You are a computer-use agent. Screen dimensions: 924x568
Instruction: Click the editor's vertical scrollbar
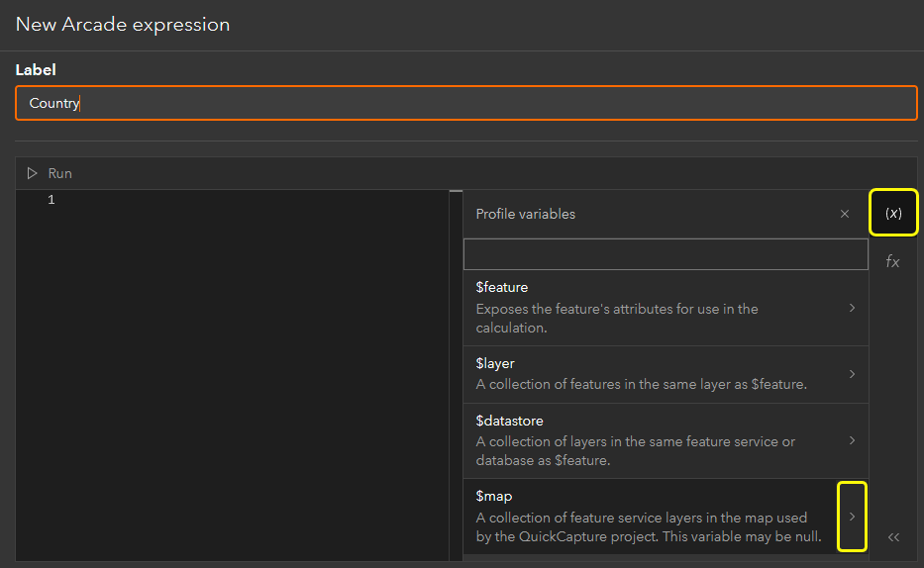click(456, 297)
